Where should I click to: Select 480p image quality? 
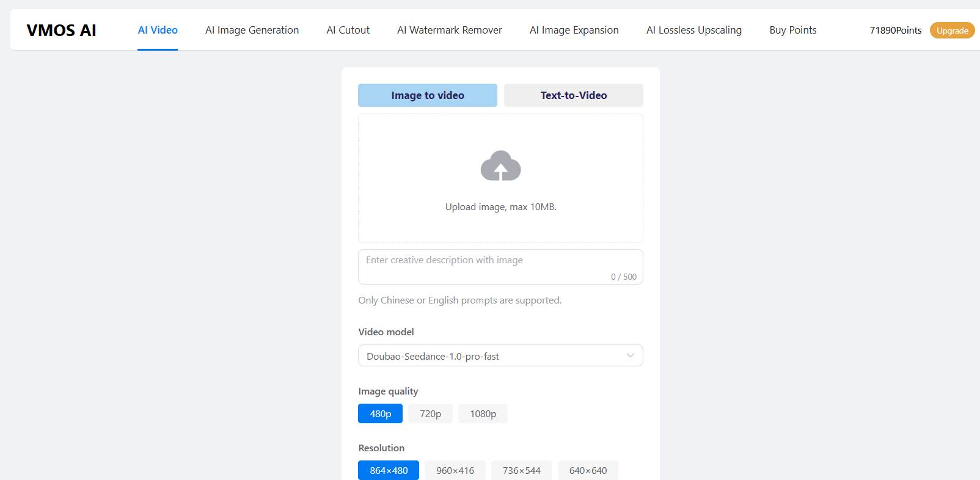380,413
